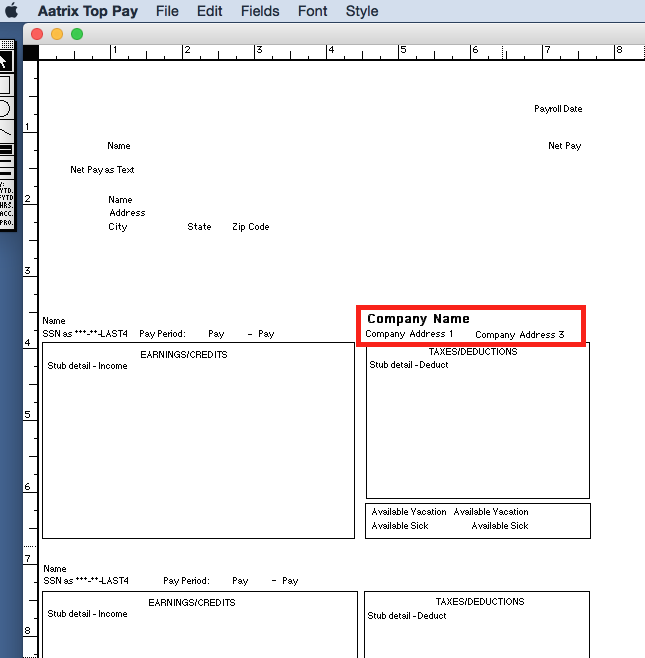
Task: Select the second stub's Pay Period: label
Action: pyautogui.click(x=186, y=581)
